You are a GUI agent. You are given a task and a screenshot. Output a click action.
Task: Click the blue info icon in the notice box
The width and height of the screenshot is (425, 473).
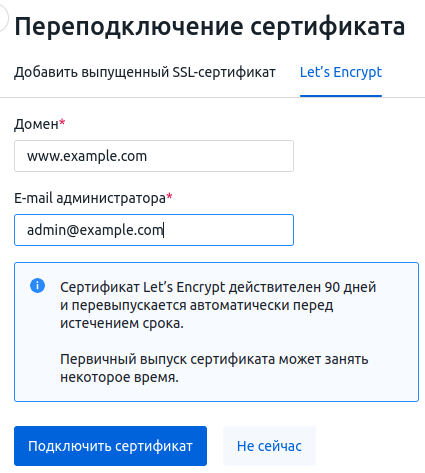click(x=37, y=286)
